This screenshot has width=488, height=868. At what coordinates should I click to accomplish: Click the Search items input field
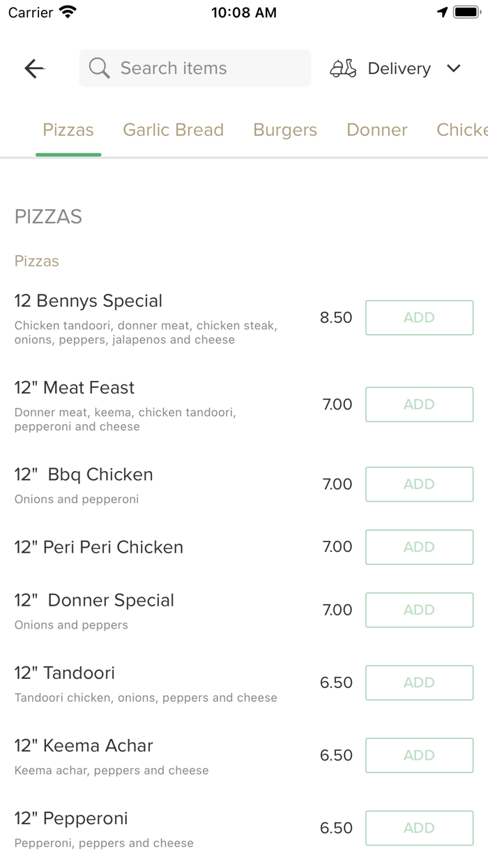[x=195, y=68]
